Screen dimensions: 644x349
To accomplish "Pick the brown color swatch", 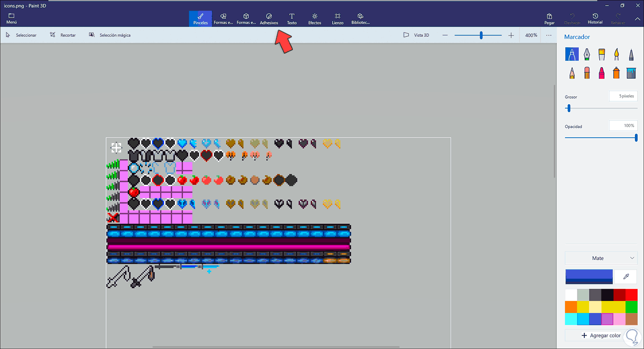I will pyautogui.click(x=632, y=319).
